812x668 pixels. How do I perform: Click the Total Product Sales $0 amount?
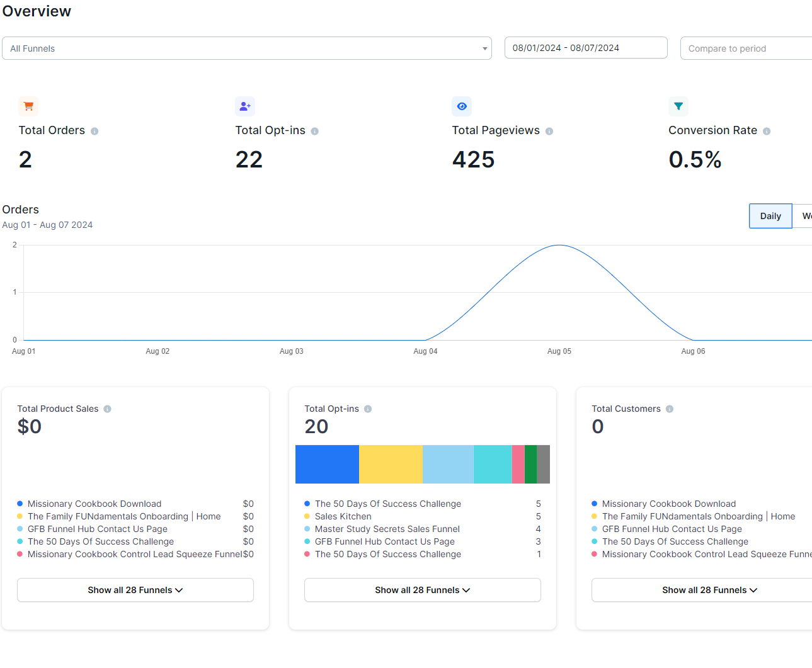click(x=30, y=427)
